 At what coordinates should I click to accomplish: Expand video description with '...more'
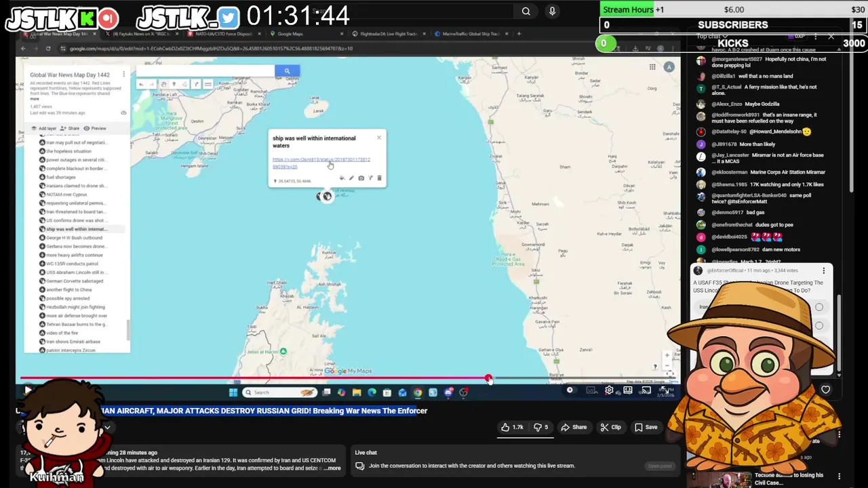pos(332,468)
